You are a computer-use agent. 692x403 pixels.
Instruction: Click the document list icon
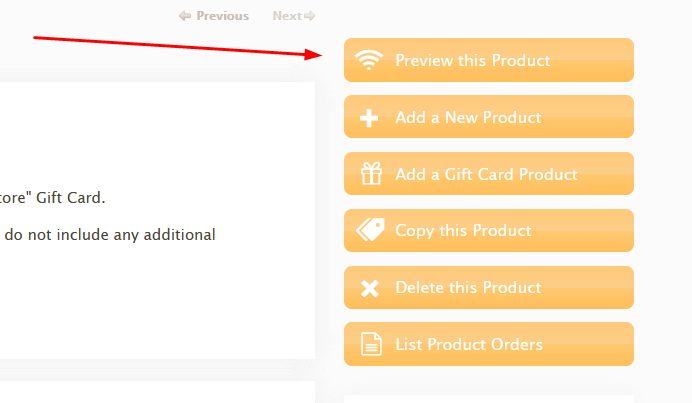[x=371, y=344]
